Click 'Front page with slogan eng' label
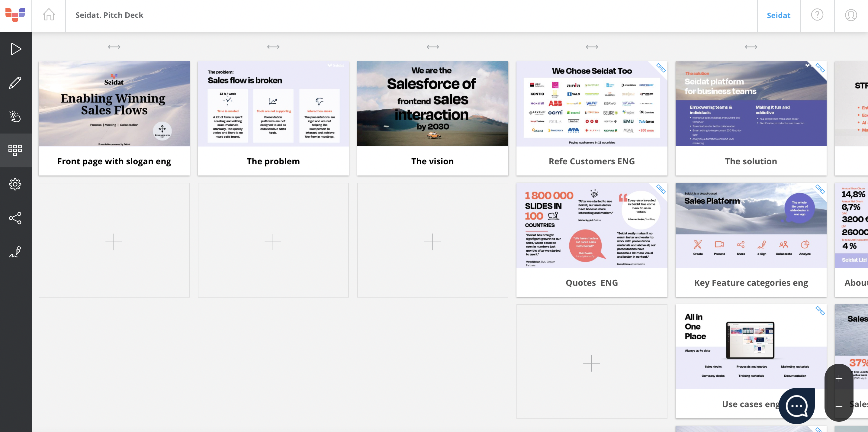Screen dimensions: 868x432 [114, 161]
